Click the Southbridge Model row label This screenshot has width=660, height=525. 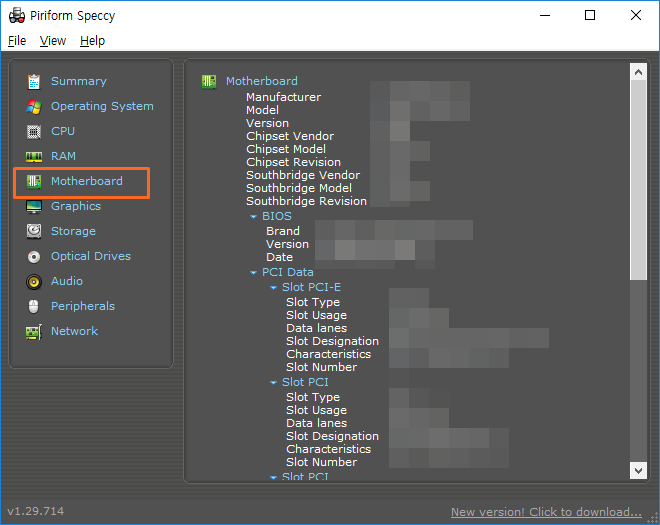pyautogui.click(x=299, y=189)
